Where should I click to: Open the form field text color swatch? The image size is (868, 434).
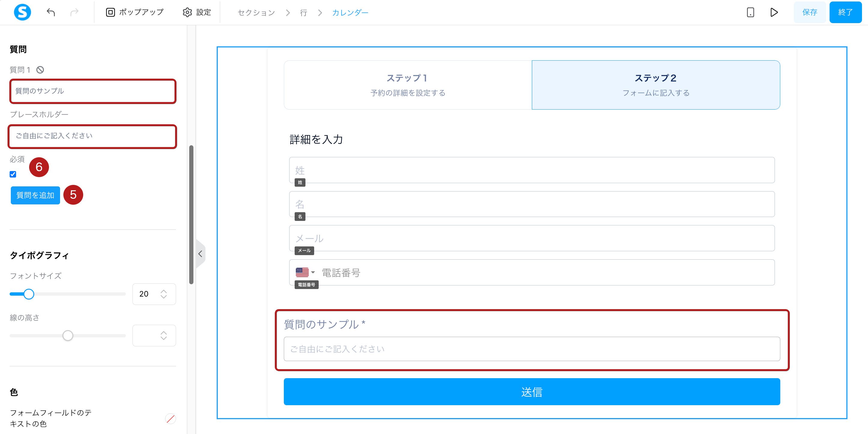point(171,418)
